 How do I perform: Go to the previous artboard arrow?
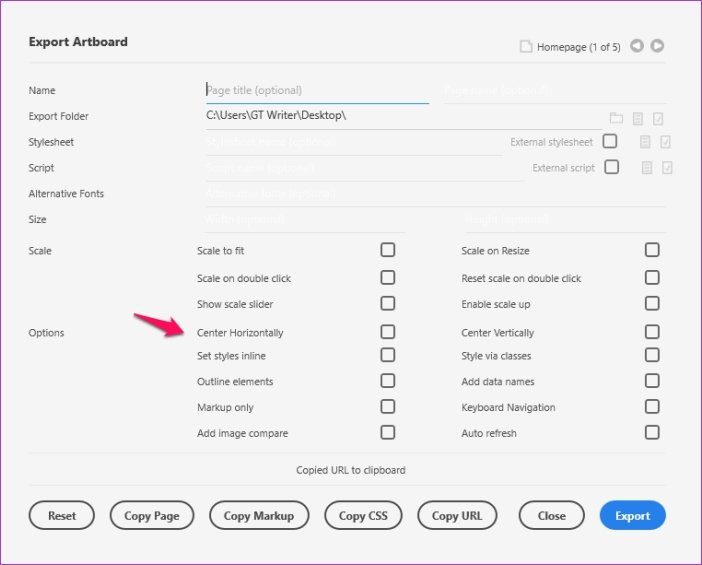pos(637,46)
